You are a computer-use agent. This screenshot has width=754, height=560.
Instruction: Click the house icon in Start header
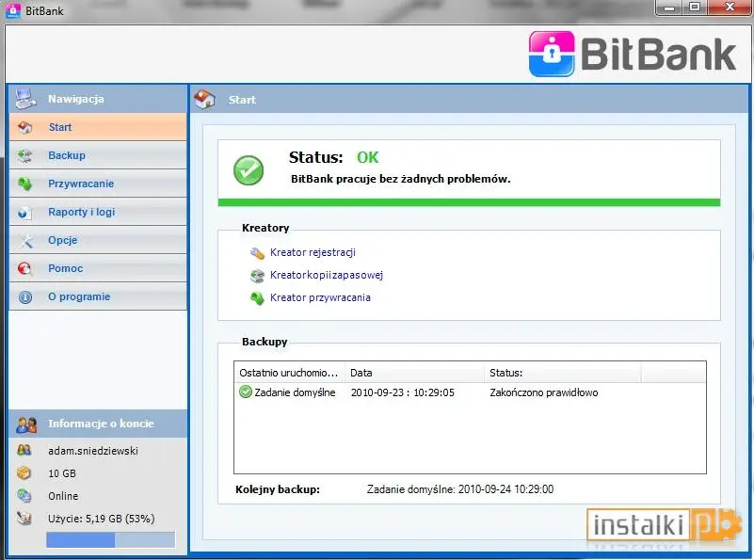[205, 99]
